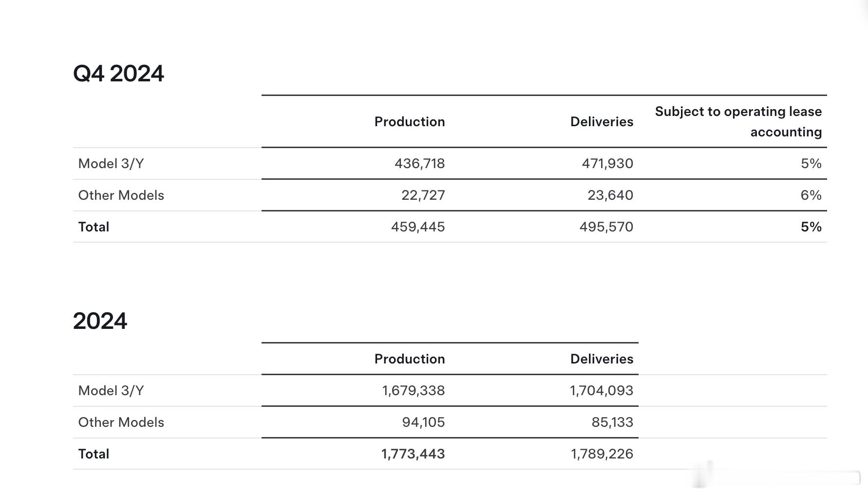Click the Deliveries header in annual 2024 table
The width and height of the screenshot is (868, 496).
(602, 359)
